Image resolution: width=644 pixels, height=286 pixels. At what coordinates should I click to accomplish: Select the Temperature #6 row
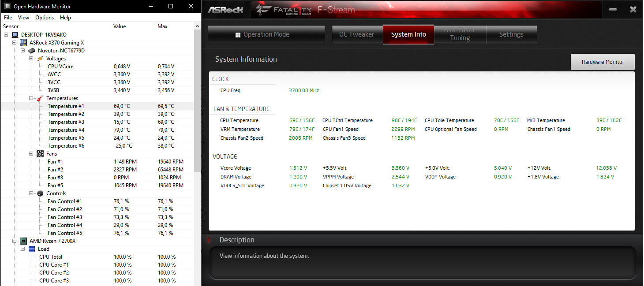[x=97, y=146]
